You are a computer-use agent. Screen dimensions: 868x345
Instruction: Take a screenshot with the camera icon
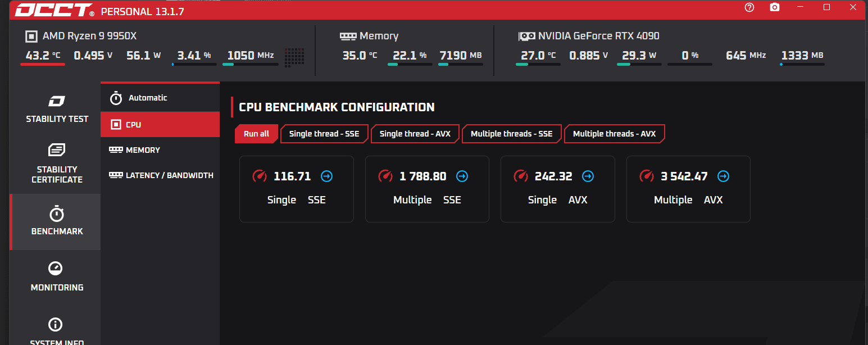[x=775, y=7]
